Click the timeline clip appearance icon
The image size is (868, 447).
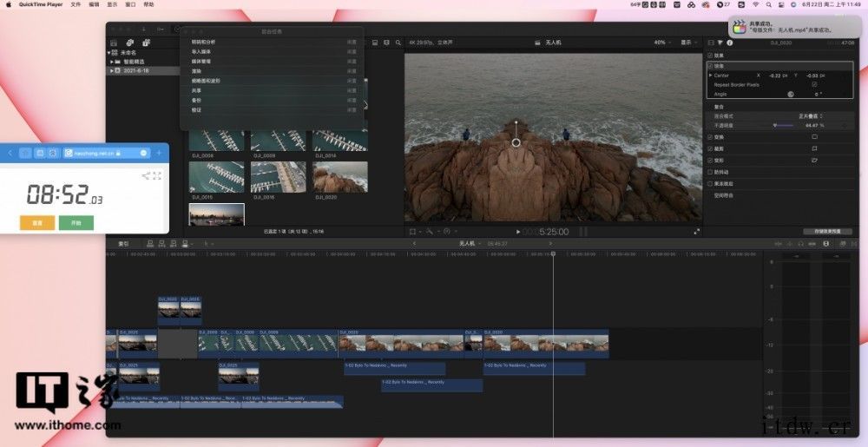tap(826, 244)
